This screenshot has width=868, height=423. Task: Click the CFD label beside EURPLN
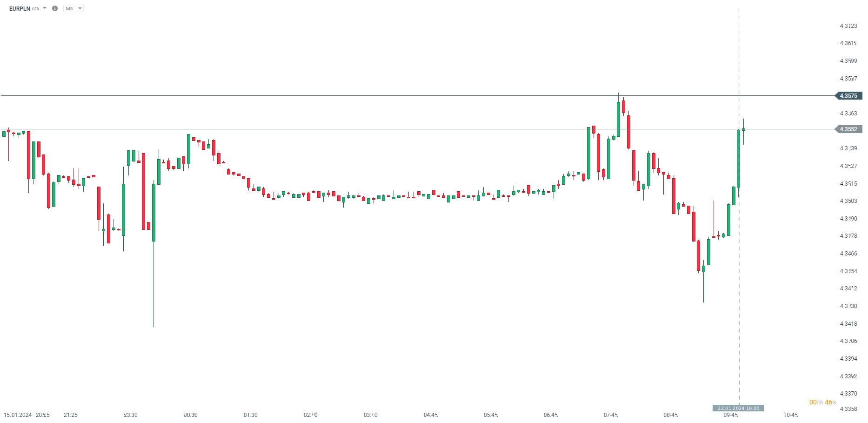click(36, 9)
